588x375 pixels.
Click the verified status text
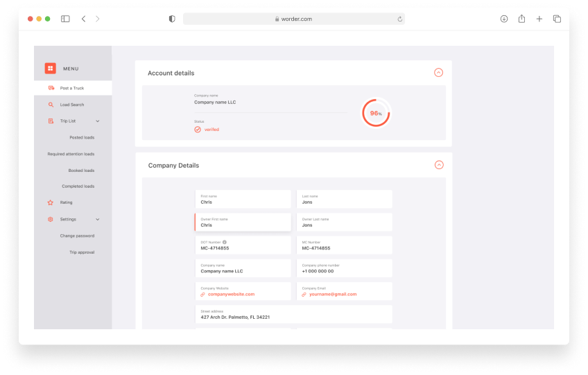[211, 130]
